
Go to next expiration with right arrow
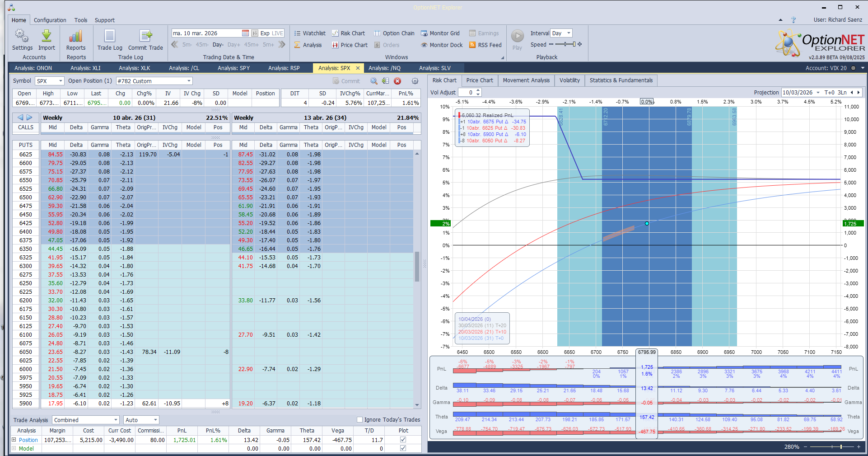tap(30, 118)
